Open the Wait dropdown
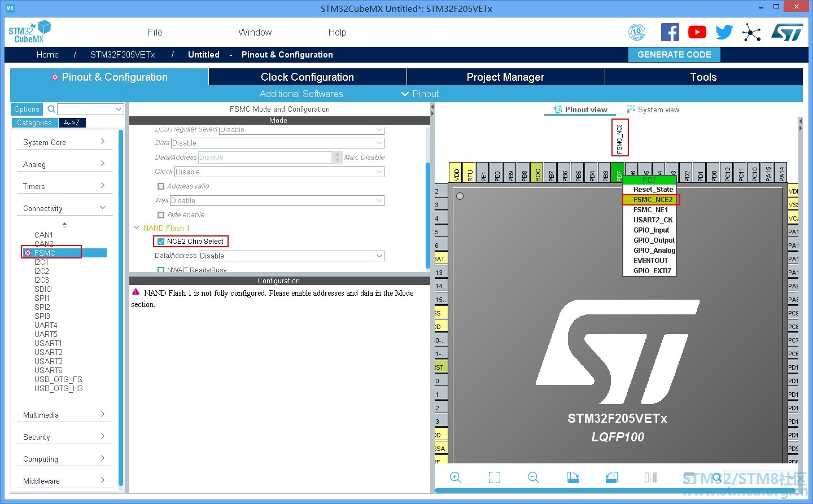 [277, 200]
